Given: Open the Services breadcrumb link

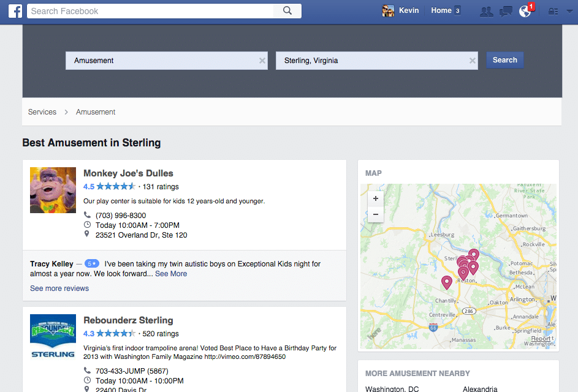Looking at the screenshot, I should tap(42, 112).
